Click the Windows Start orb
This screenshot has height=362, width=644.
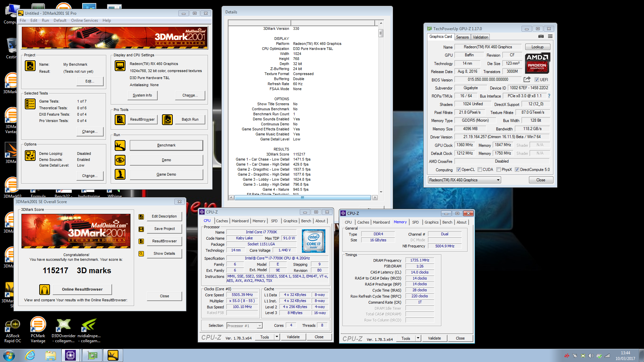click(9, 355)
